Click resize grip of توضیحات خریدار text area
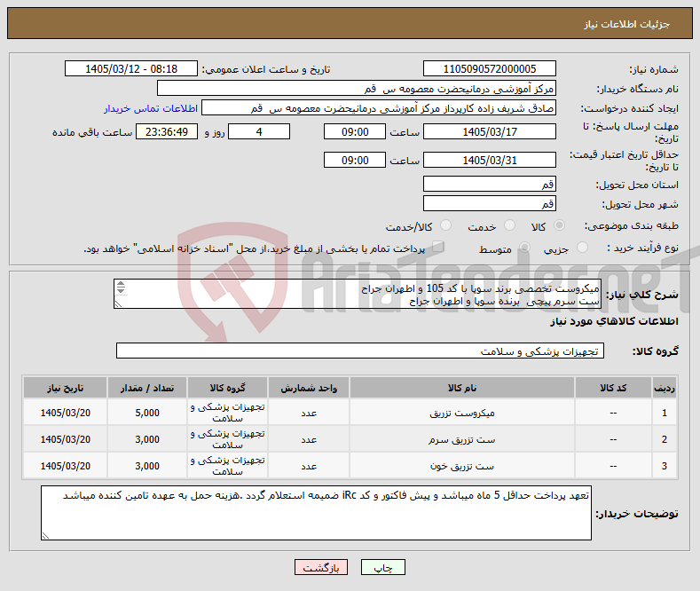Screen dimensions: 700x591 45,536
